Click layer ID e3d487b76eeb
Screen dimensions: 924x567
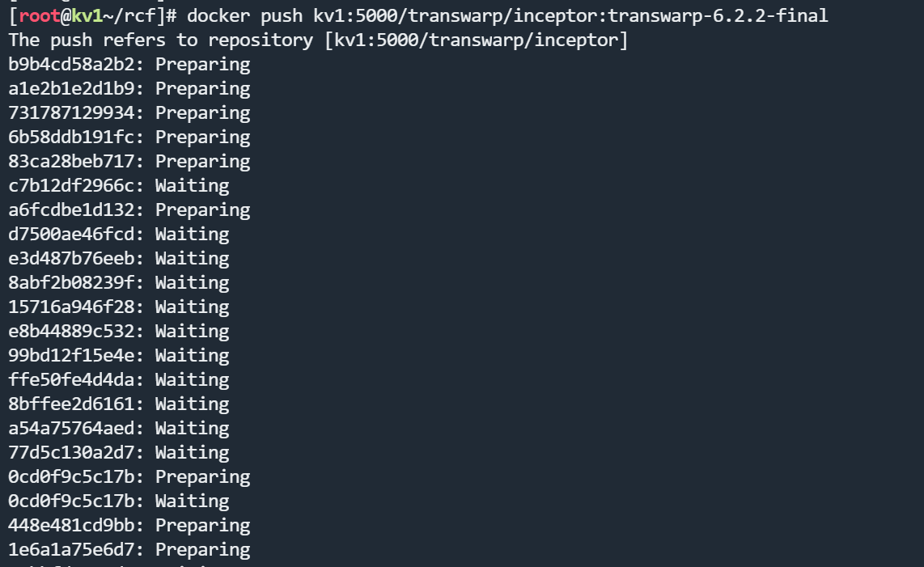click(76, 258)
